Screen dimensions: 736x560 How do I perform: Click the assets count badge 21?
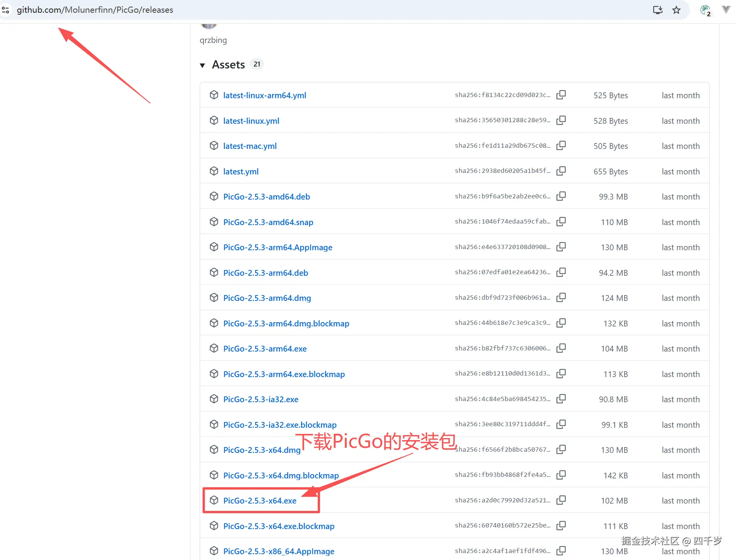click(257, 64)
